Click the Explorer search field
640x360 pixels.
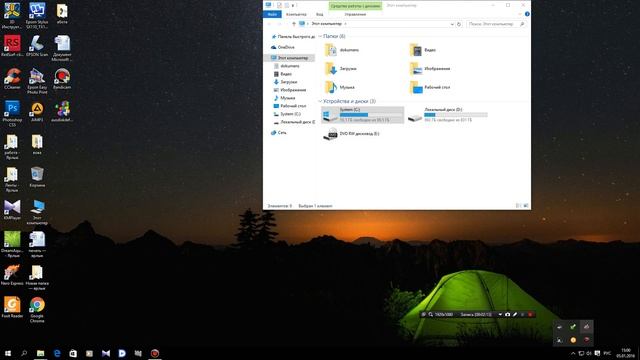coord(496,24)
